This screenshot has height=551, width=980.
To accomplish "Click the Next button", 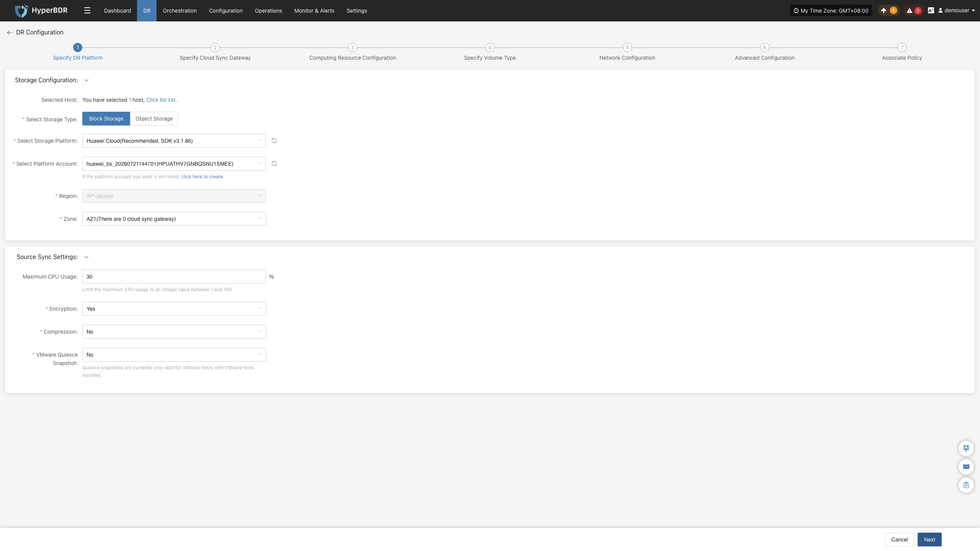I will [929, 540].
